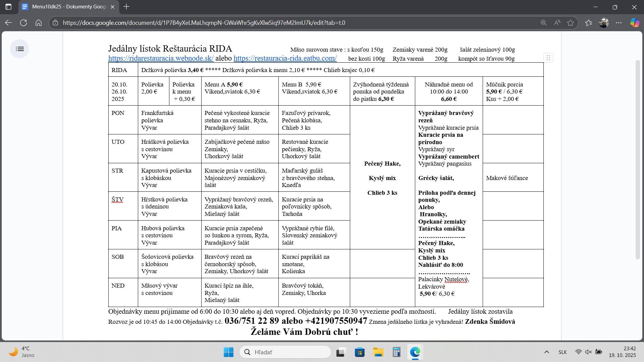Open browser home page

[x=39, y=23]
